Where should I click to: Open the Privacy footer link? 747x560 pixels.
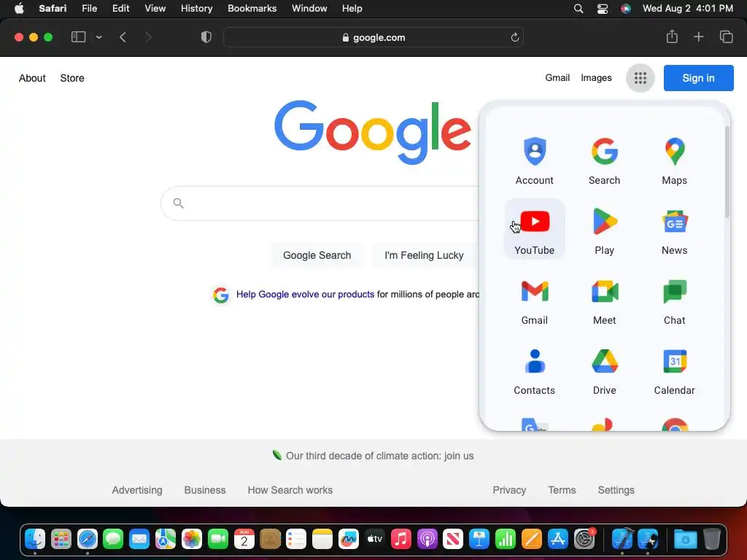[509, 490]
